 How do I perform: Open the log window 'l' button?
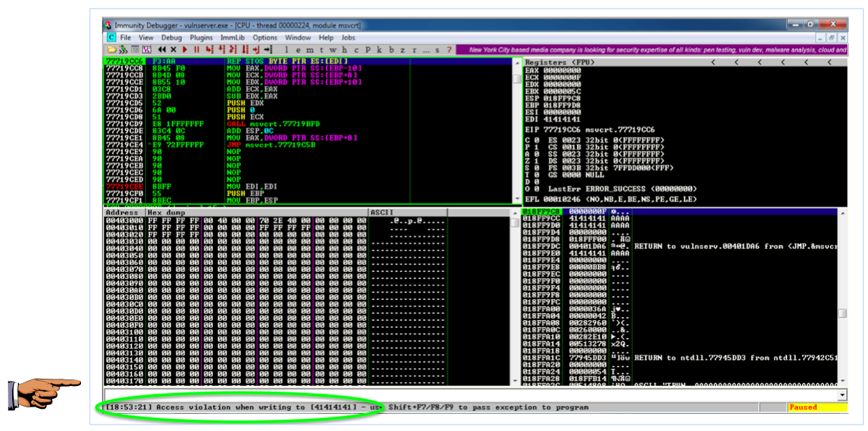point(287,49)
